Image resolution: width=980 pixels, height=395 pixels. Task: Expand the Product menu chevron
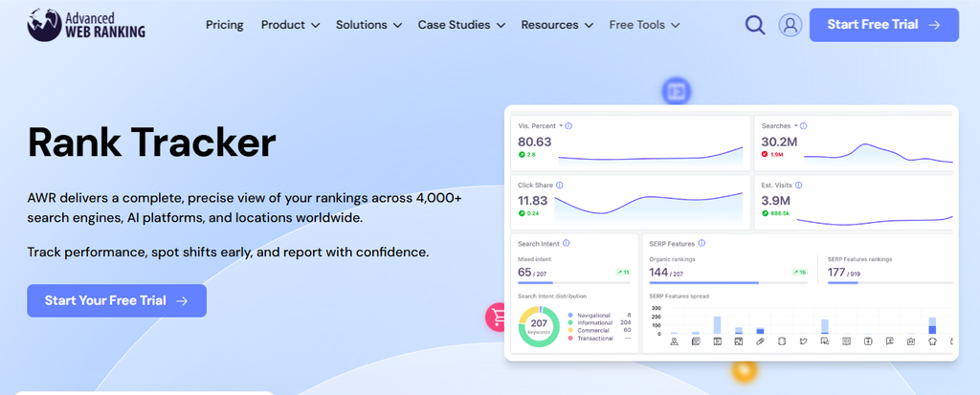tap(315, 26)
